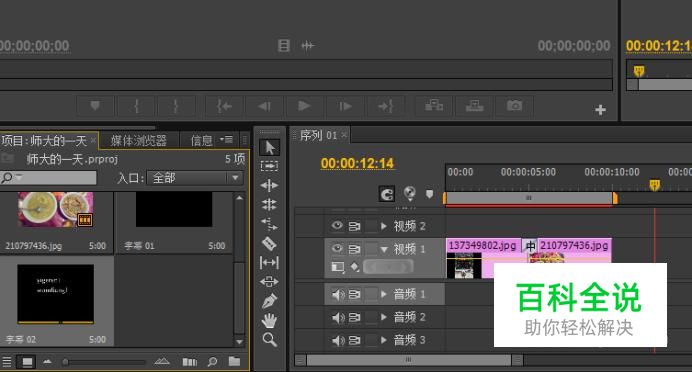Create new bin folder
The height and width of the screenshot is (372, 692).
pyautogui.click(x=234, y=361)
